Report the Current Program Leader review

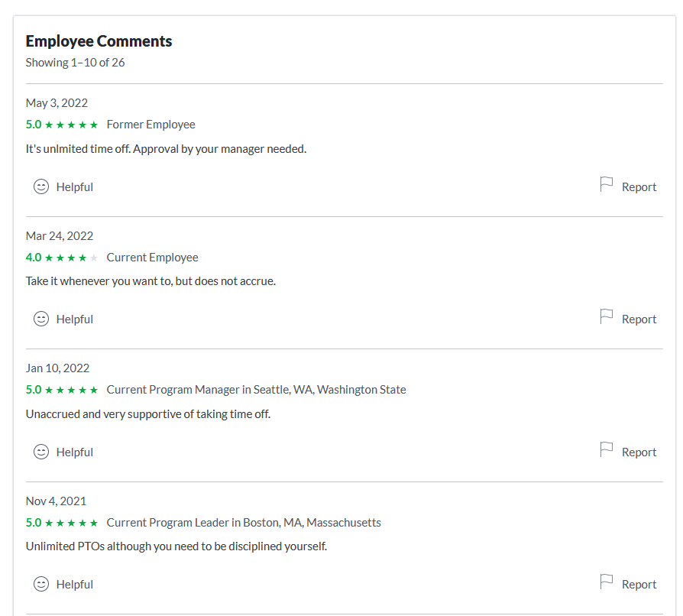[x=639, y=584]
